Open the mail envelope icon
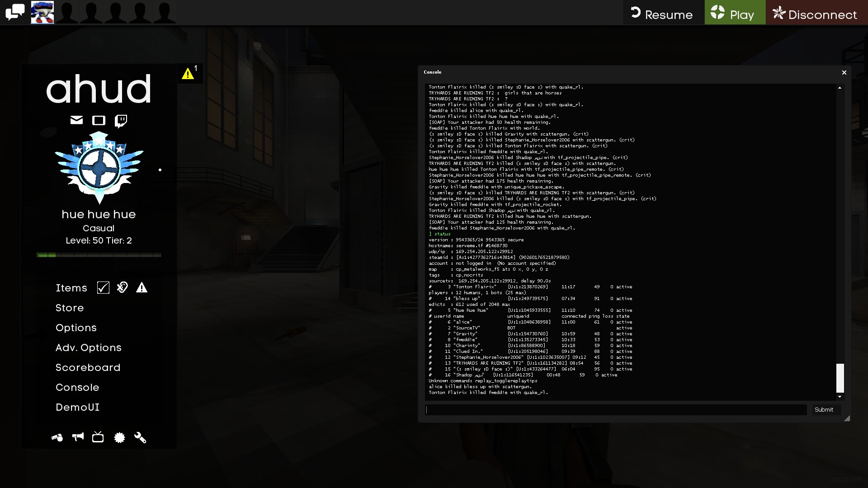 point(76,120)
